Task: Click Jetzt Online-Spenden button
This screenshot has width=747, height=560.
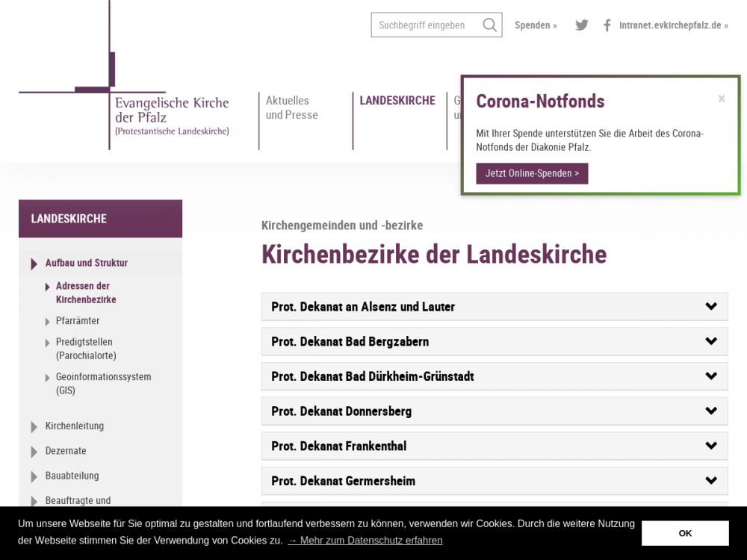Action: click(x=532, y=173)
